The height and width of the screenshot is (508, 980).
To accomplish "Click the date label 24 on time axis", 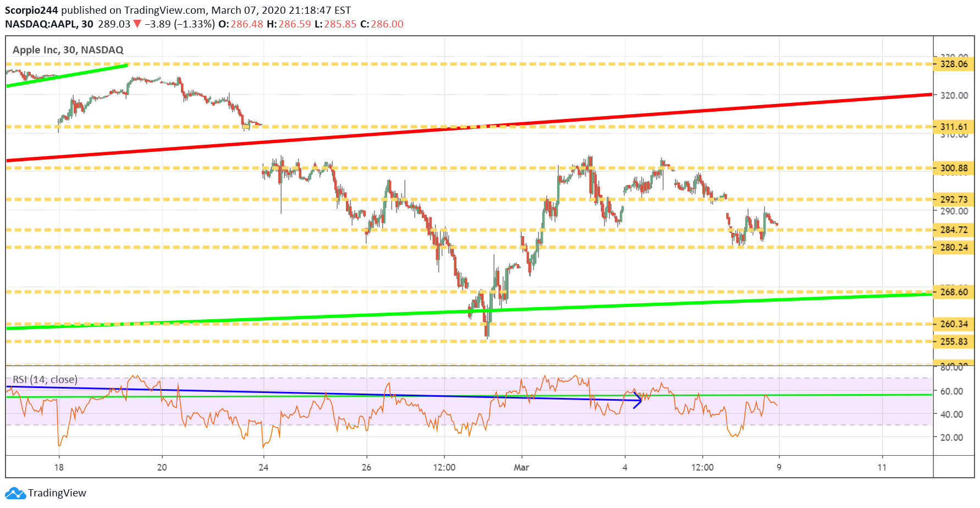I will [x=263, y=467].
